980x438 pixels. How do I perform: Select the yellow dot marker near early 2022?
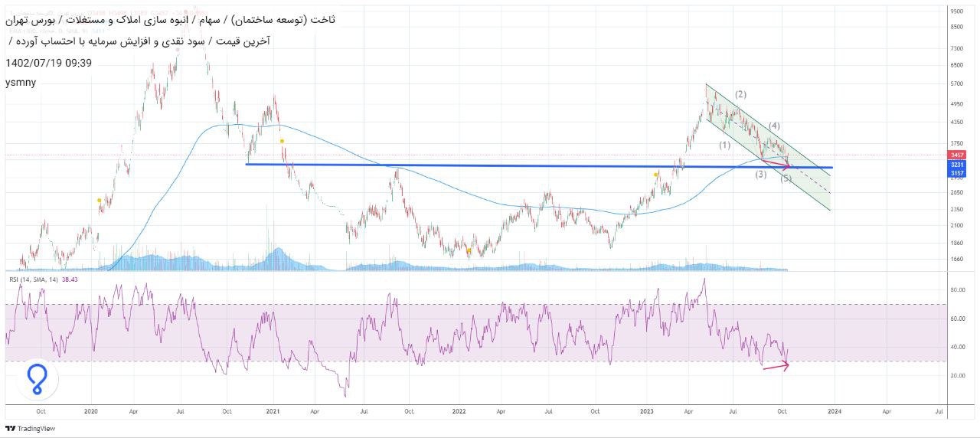click(469, 250)
